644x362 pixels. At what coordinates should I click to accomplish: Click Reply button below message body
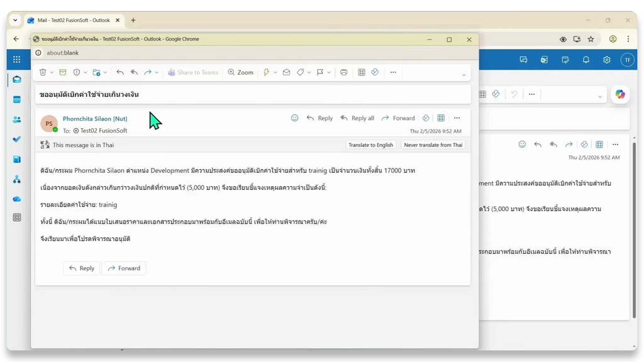[x=81, y=268]
